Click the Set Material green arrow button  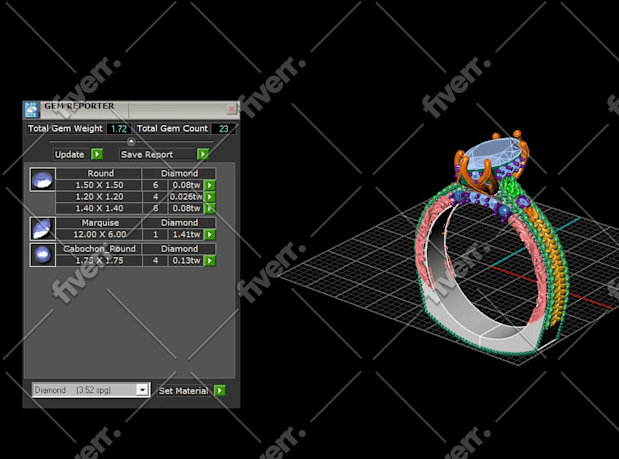point(219,390)
